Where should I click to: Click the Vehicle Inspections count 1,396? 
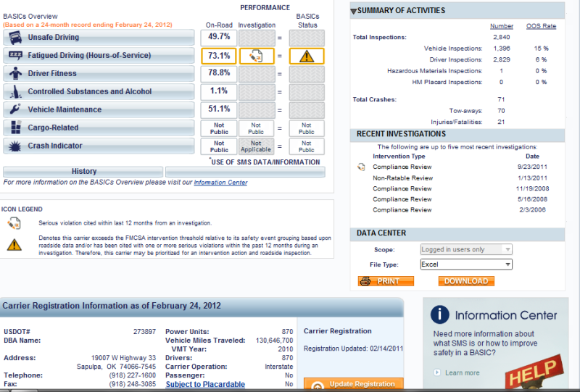point(501,49)
